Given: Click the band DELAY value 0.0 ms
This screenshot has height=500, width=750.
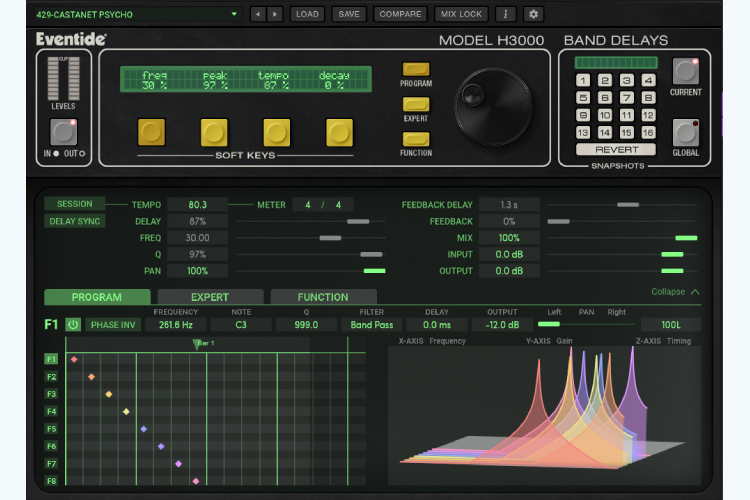Looking at the screenshot, I should [x=437, y=325].
